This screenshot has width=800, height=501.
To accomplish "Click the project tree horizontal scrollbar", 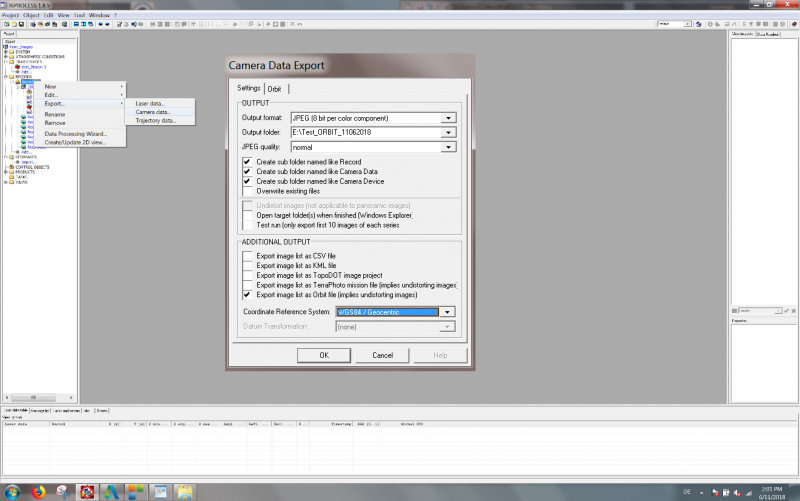I will (x=39, y=397).
